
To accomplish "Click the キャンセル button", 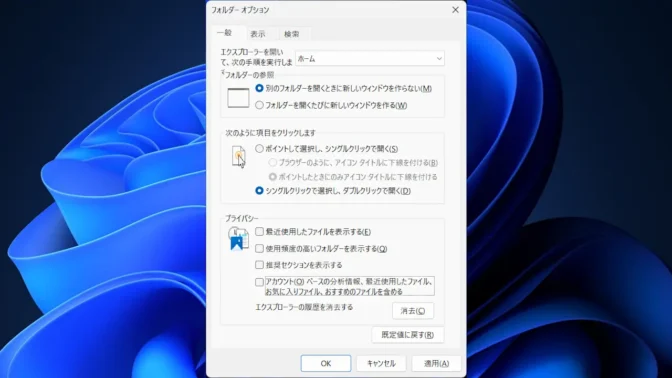I will [381, 363].
